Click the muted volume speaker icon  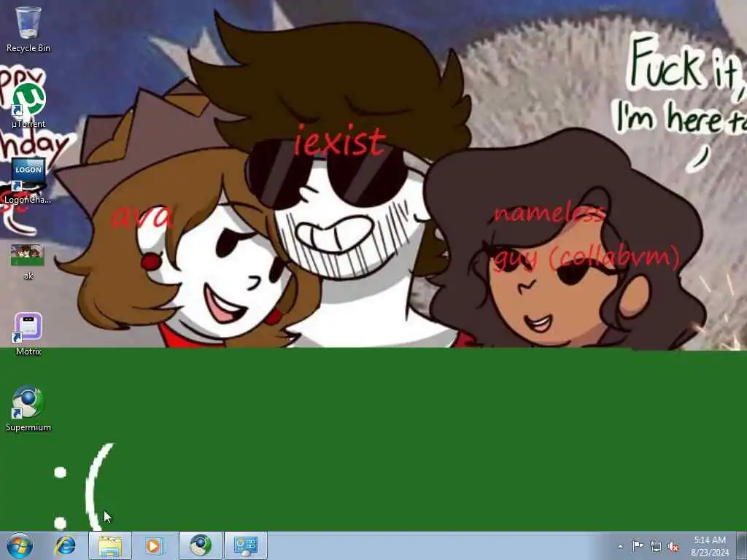pos(673,547)
